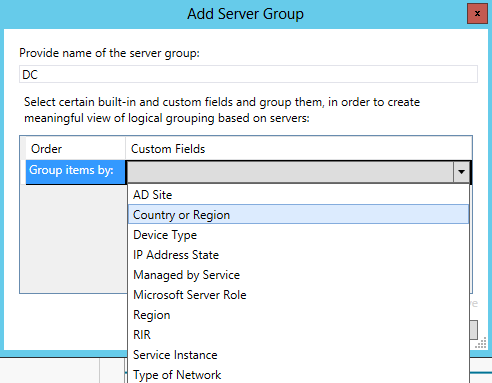Viewport: 492px width, 383px height.
Task: Choose Country or Region option
Action: (298, 214)
